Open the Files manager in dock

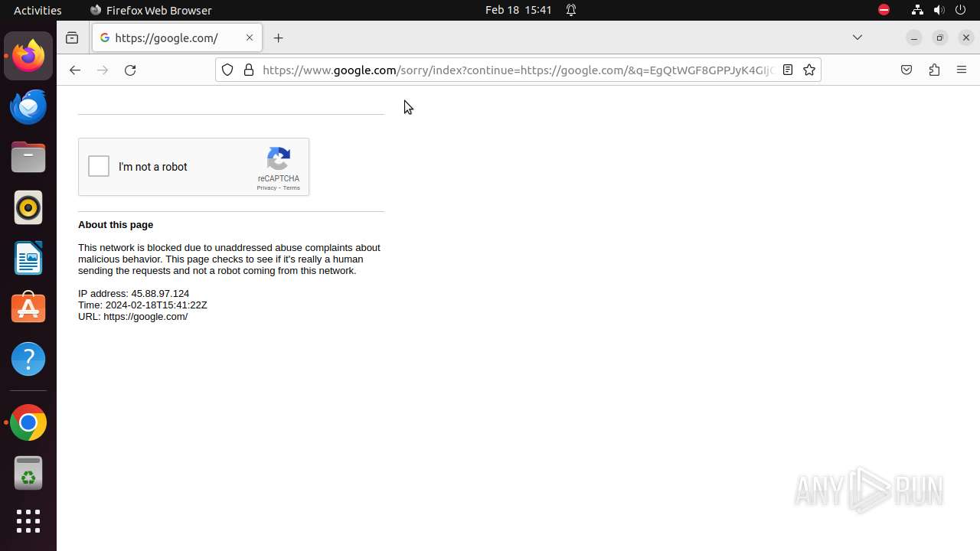[28, 157]
